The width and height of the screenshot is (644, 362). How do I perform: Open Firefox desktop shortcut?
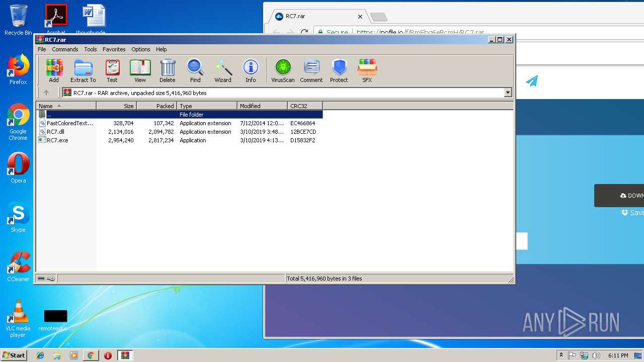(18, 69)
